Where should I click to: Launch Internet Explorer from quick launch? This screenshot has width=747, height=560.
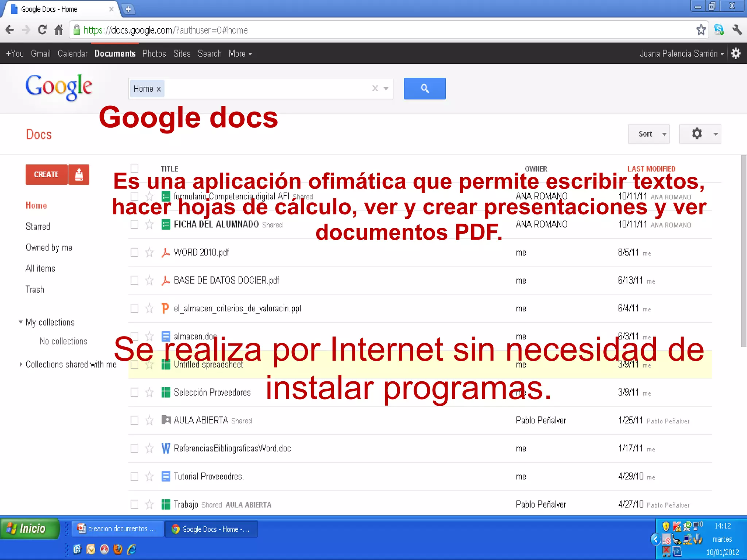[x=132, y=549]
